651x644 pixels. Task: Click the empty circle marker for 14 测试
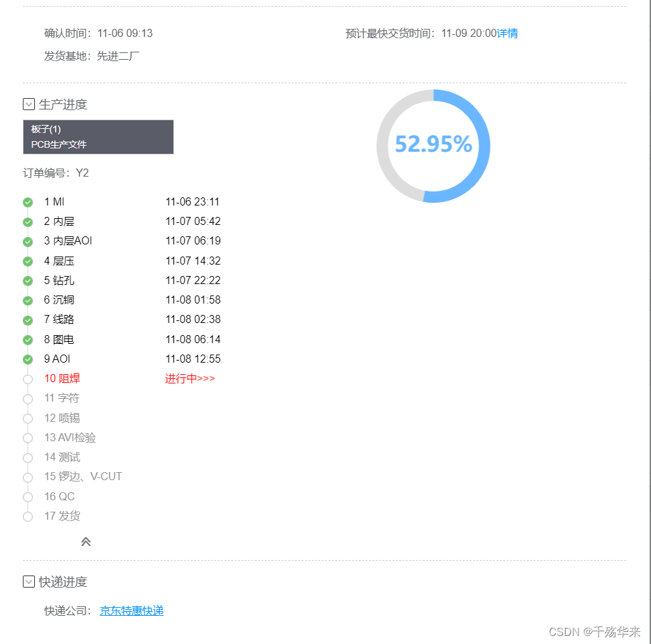(28, 458)
